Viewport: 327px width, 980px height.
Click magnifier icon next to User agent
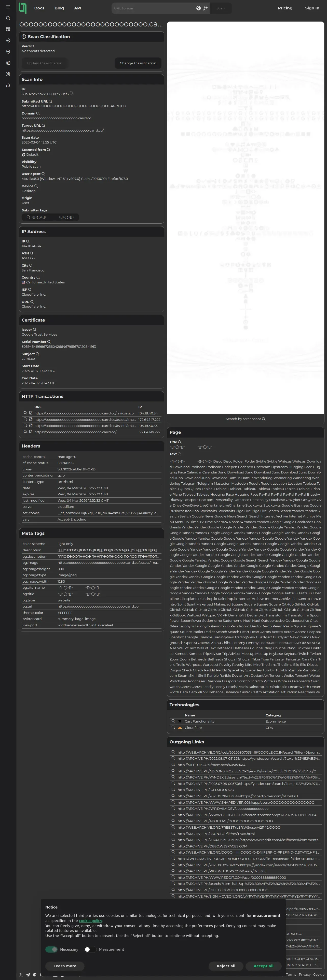coord(43,174)
